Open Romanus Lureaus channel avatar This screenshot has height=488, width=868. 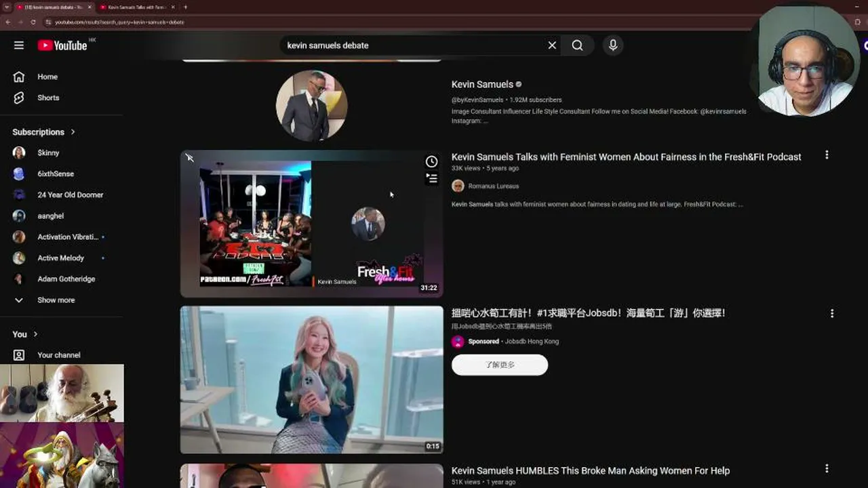458,186
